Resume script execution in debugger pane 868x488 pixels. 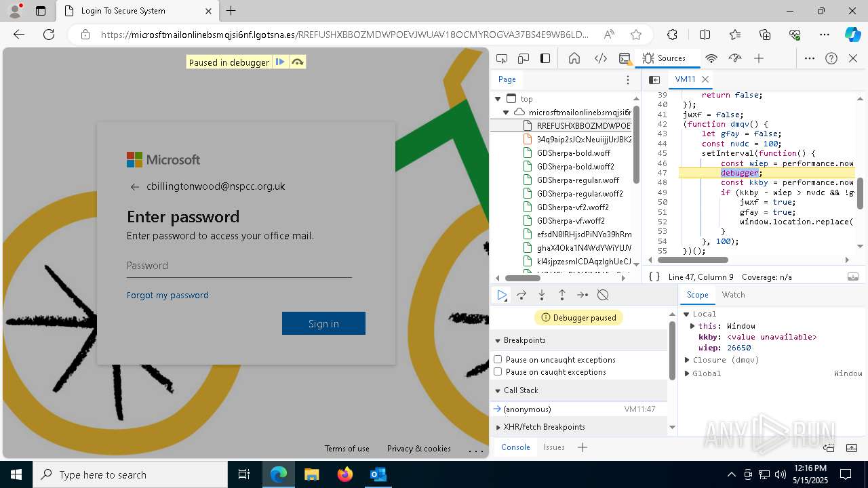pyautogui.click(x=502, y=295)
